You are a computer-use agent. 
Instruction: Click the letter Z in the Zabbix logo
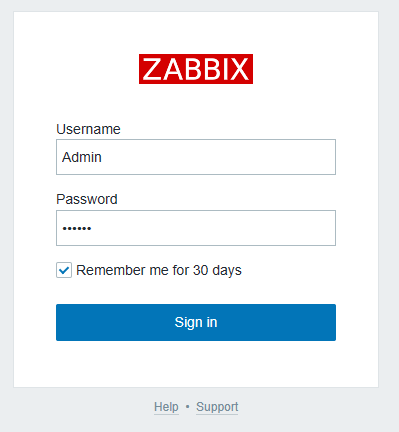coord(152,69)
